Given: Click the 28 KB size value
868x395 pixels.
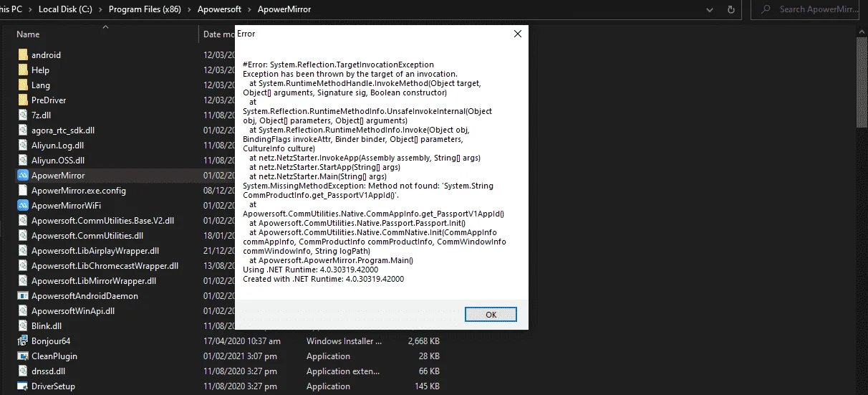Looking at the screenshot, I should pos(429,356).
